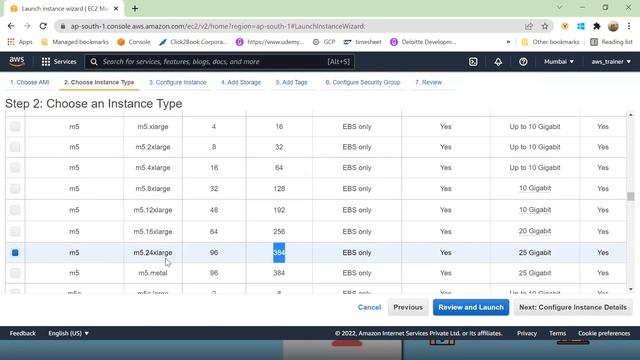Open AWS CloudShell icon in navbar
Screen dimensions: 640x360
(x=473, y=62)
